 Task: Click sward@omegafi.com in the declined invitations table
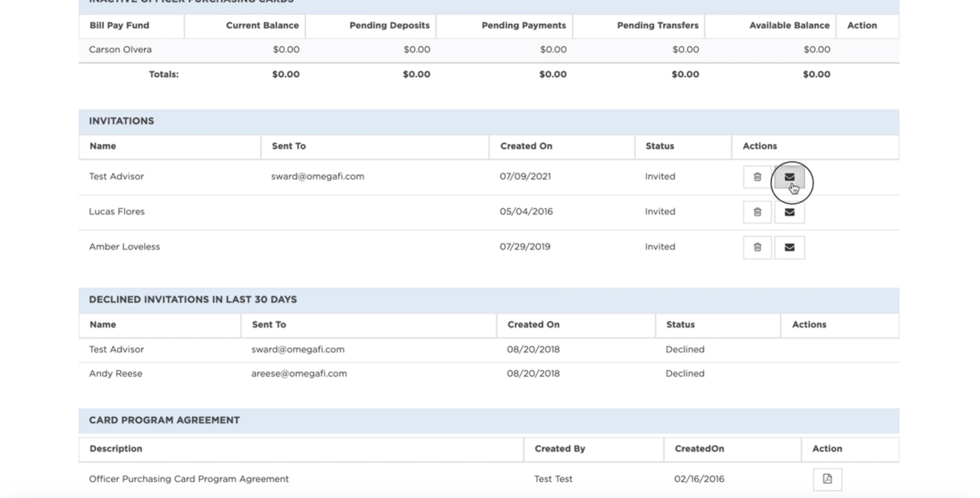[298, 350]
